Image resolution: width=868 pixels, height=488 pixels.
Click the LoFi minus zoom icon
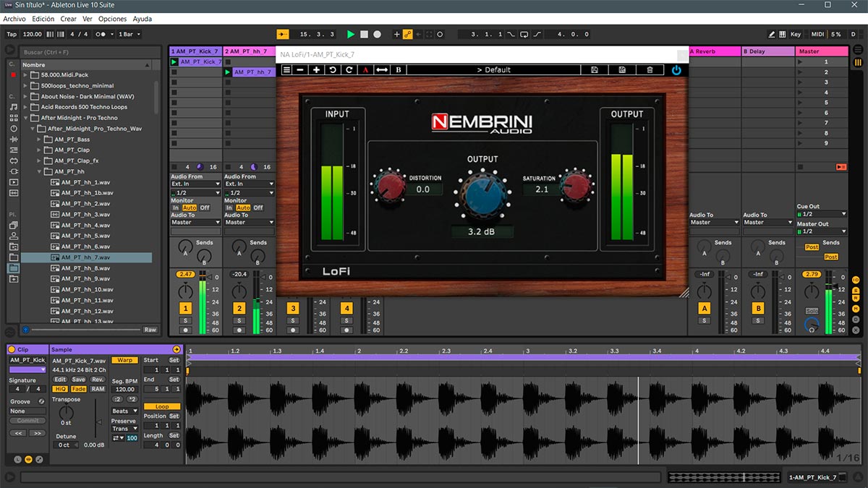point(301,70)
